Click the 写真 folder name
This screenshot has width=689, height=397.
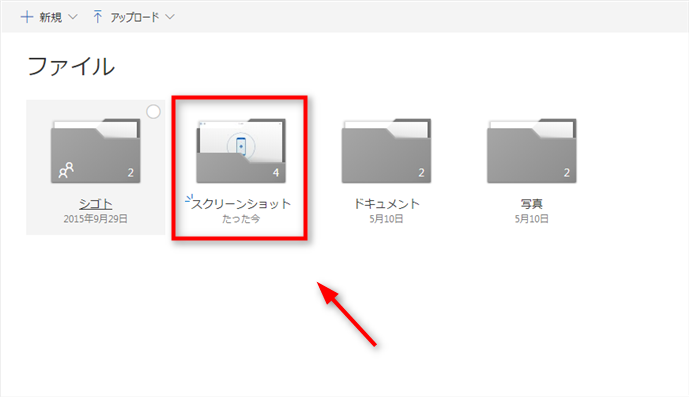click(532, 204)
